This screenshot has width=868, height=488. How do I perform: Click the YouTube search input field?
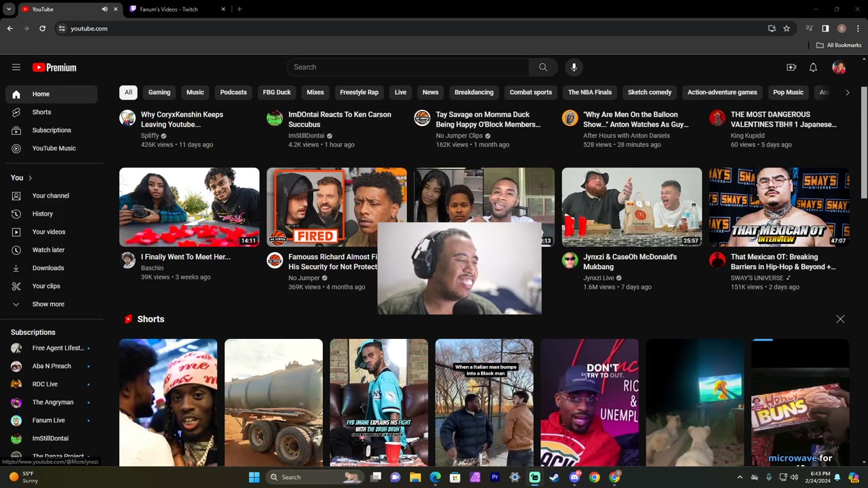click(408, 67)
